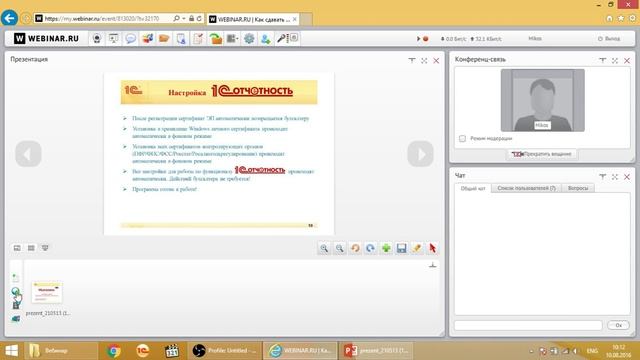Click second list view mode icon
This screenshot has height=360, width=640.
click(31, 248)
